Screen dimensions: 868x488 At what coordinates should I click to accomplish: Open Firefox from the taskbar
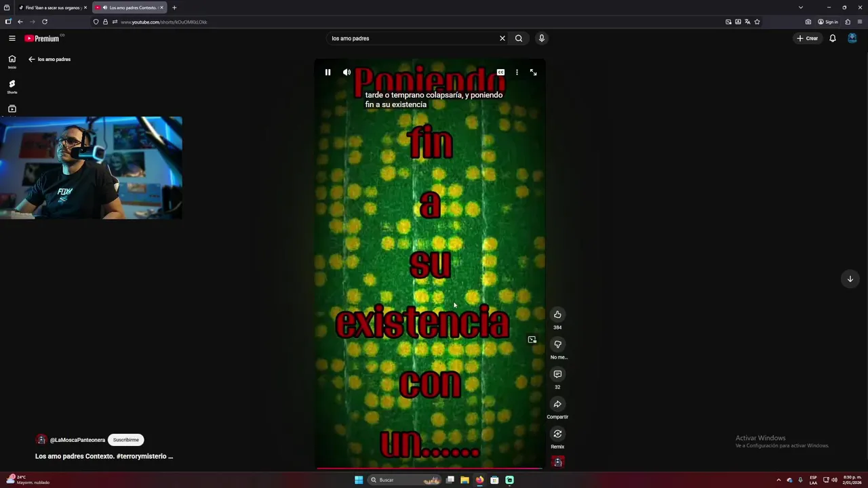coord(479,480)
